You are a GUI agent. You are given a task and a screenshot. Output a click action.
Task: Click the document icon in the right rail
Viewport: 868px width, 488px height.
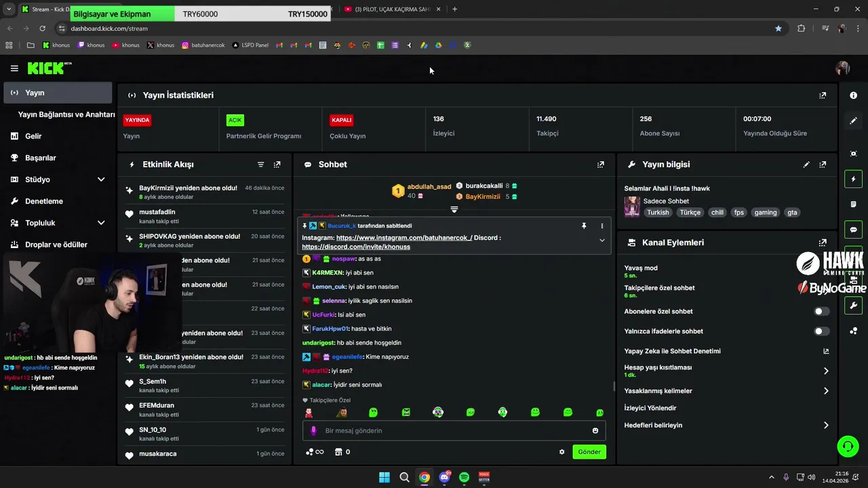[x=853, y=204]
